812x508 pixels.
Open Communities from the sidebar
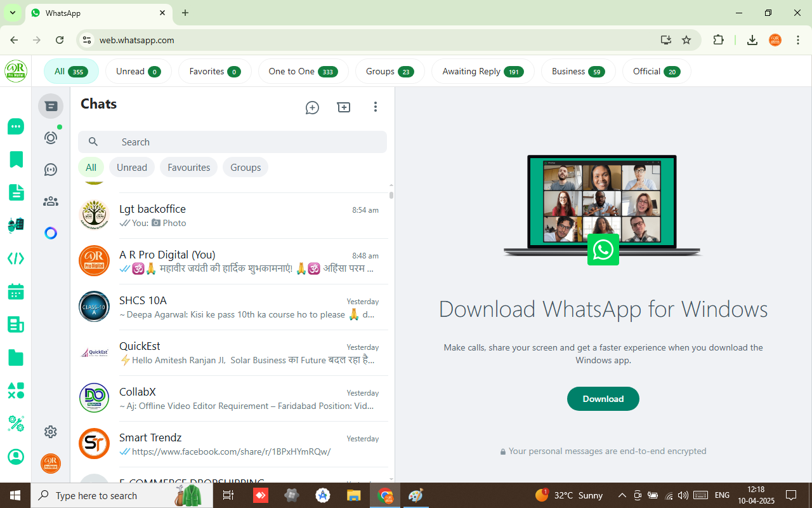[51, 201]
